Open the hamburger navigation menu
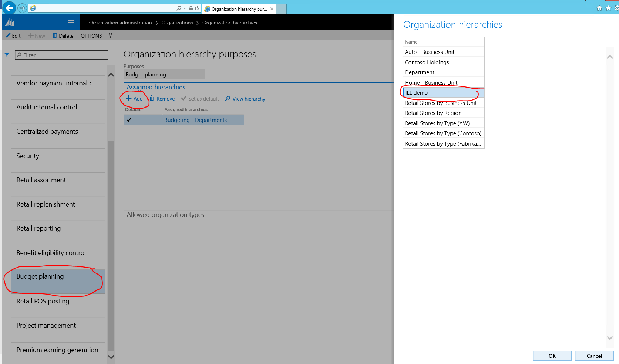 (71, 23)
